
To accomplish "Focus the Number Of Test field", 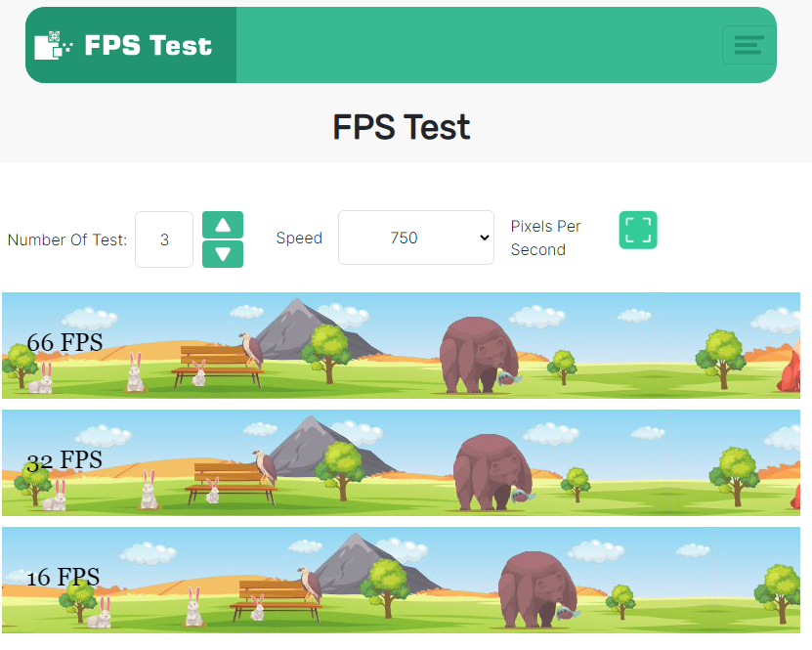I will (164, 239).
